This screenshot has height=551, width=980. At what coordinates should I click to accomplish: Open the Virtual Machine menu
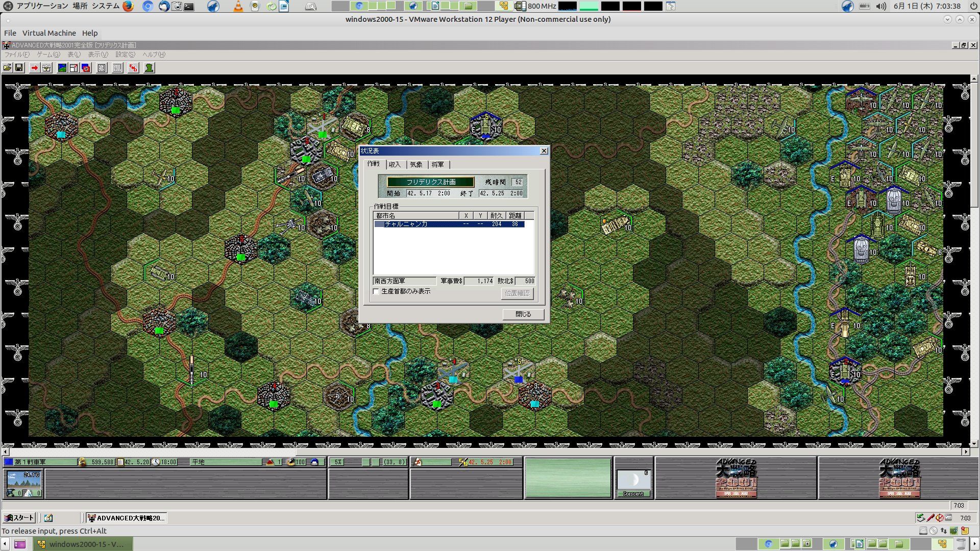[49, 33]
